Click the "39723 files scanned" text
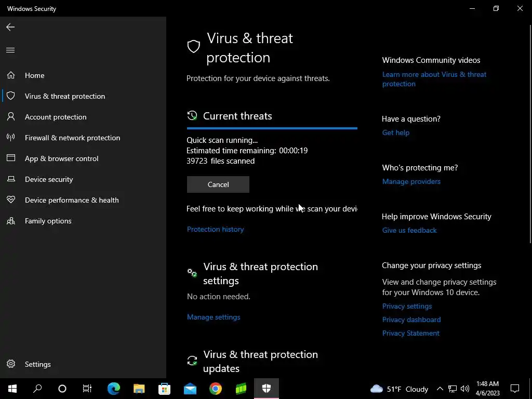Image resolution: width=532 pixels, height=399 pixels. (x=220, y=161)
